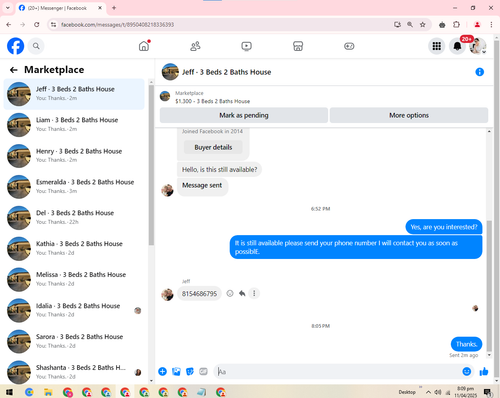Attach a photo file icon in composer
This screenshot has height=398, width=500.
coord(176,371)
